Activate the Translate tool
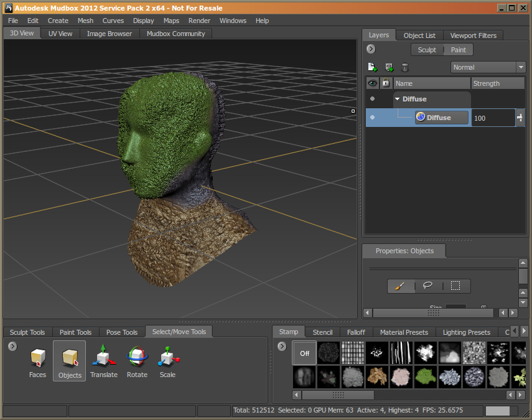The width and height of the screenshot is (532, 420). tap(103, 358)
